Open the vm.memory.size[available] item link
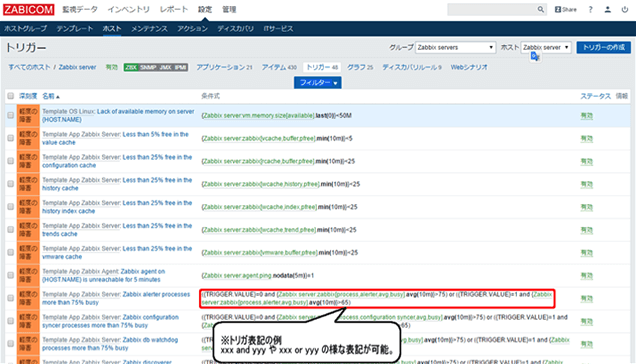This screenshot has width=636, height=364. pyautogui.click(x=259, y=116)
